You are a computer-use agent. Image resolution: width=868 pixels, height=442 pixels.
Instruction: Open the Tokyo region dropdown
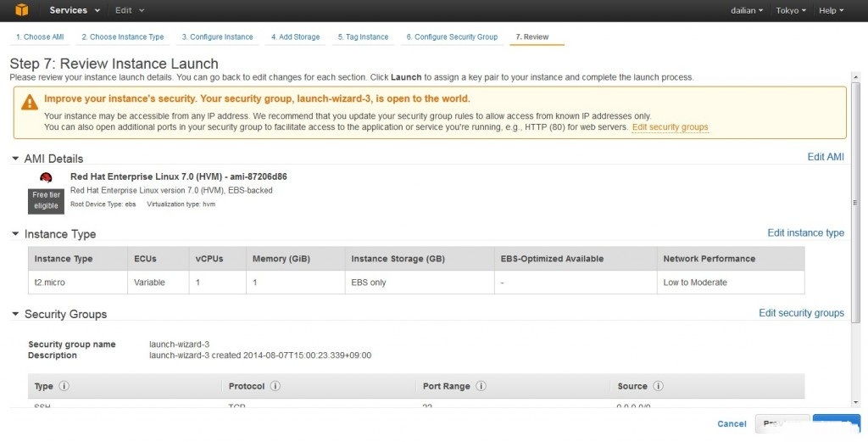(x=791, y=10)
